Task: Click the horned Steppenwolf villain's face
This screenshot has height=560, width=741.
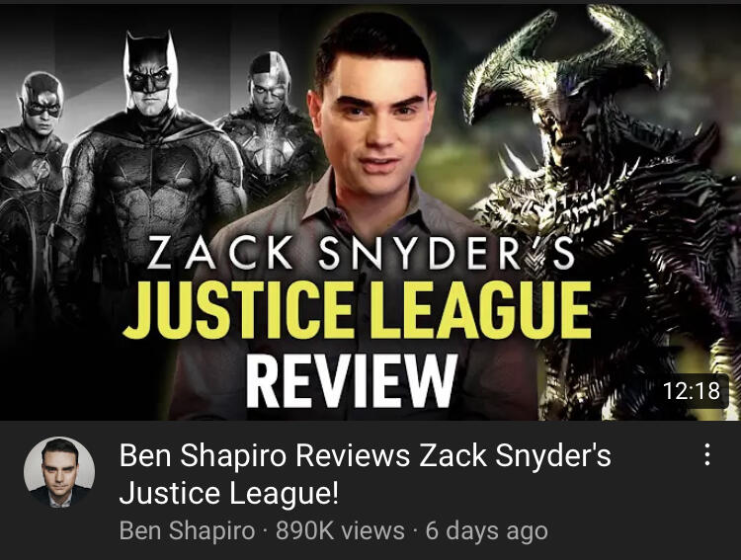Action: 573,120
